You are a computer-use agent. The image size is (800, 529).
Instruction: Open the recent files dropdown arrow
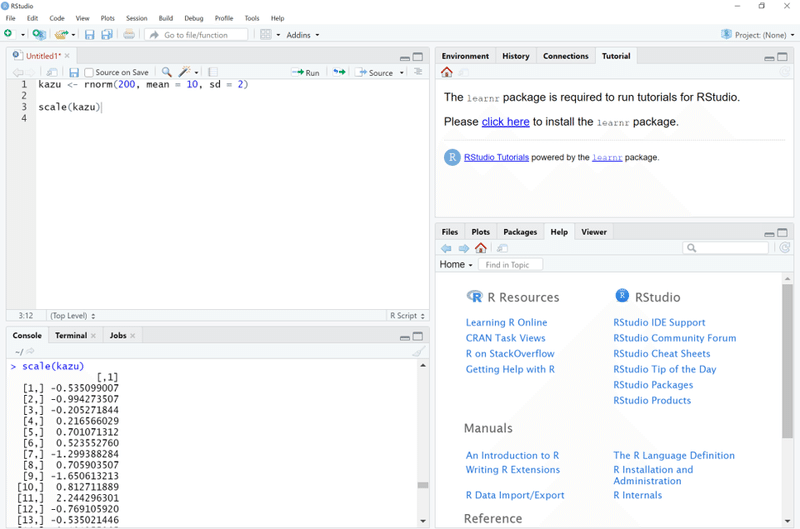73,35
